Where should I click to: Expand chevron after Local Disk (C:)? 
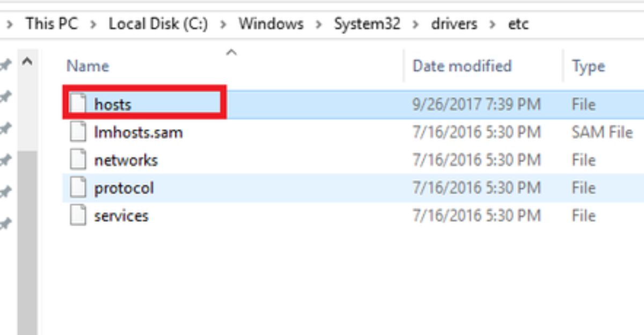223,25
